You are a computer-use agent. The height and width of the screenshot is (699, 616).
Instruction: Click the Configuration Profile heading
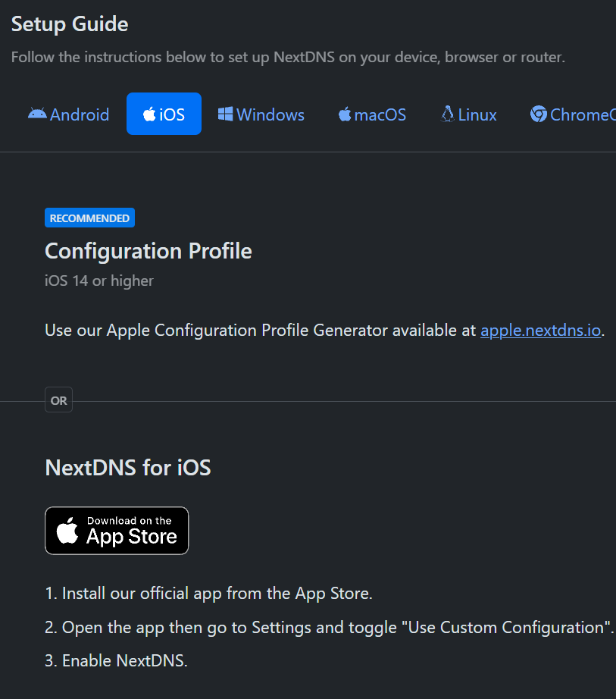(149, 251)
